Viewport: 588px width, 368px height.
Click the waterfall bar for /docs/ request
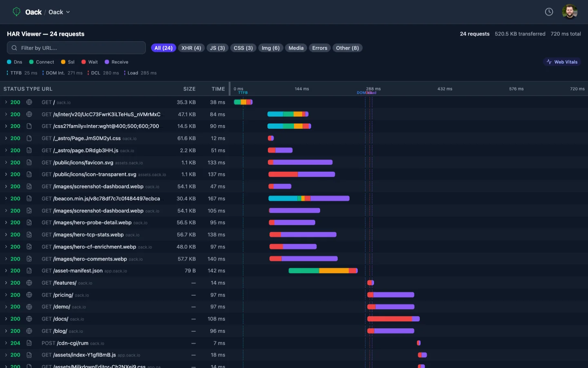pyautogui.click(x=393, y=319)
